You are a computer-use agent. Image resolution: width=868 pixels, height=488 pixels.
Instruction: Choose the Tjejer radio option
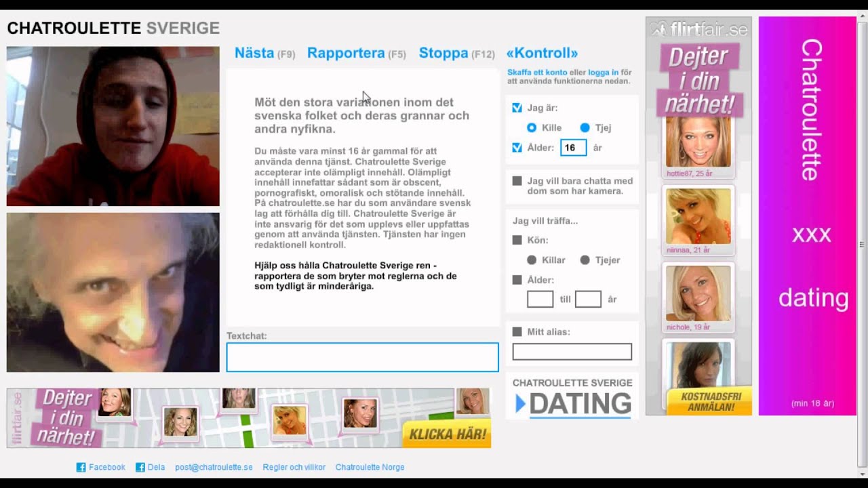pyautogui.click(x=585, y=260)
